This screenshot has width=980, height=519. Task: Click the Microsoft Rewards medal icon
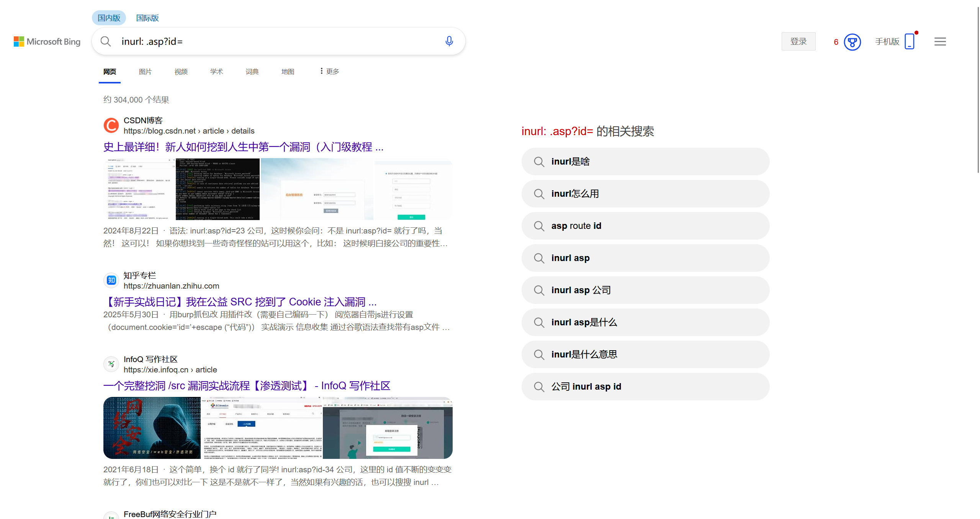(x=852, y=42)
